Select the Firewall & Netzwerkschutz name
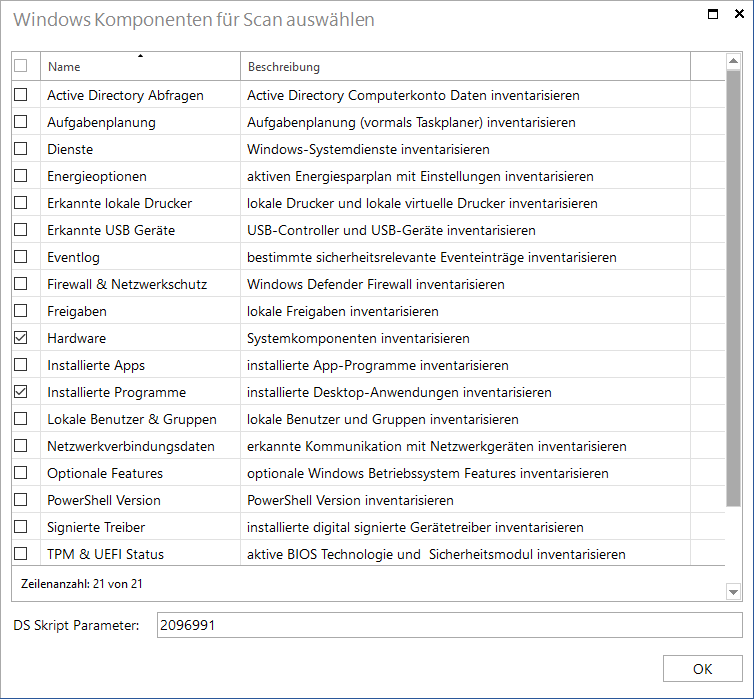 tap(127, 284)
